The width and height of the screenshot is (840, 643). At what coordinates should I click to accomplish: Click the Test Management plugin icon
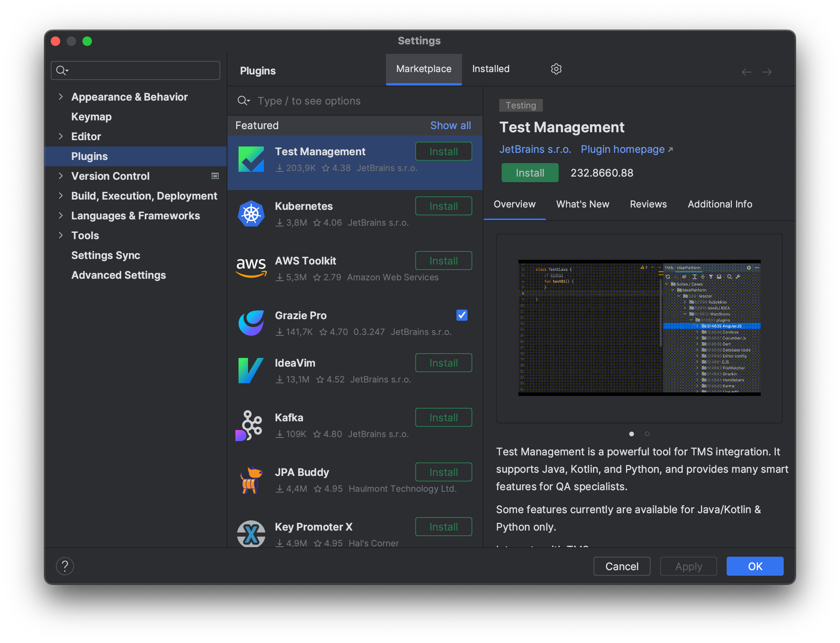251,159
